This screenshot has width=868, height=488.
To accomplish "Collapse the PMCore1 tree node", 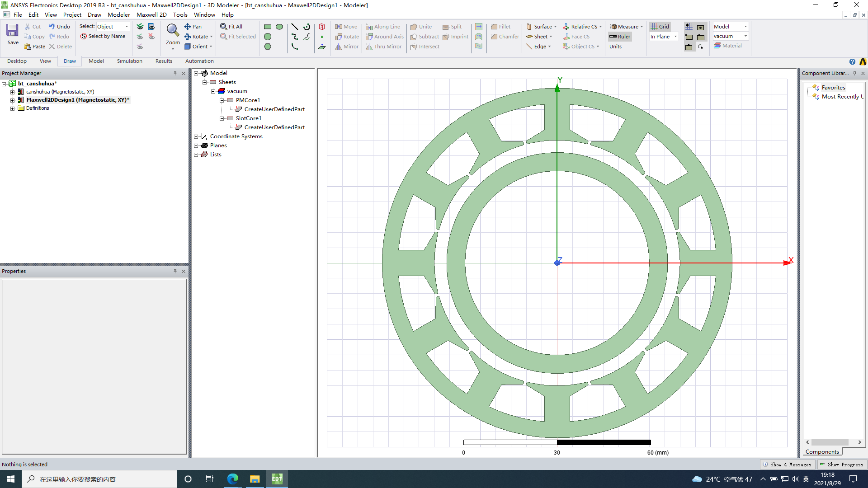I will 222,100.
